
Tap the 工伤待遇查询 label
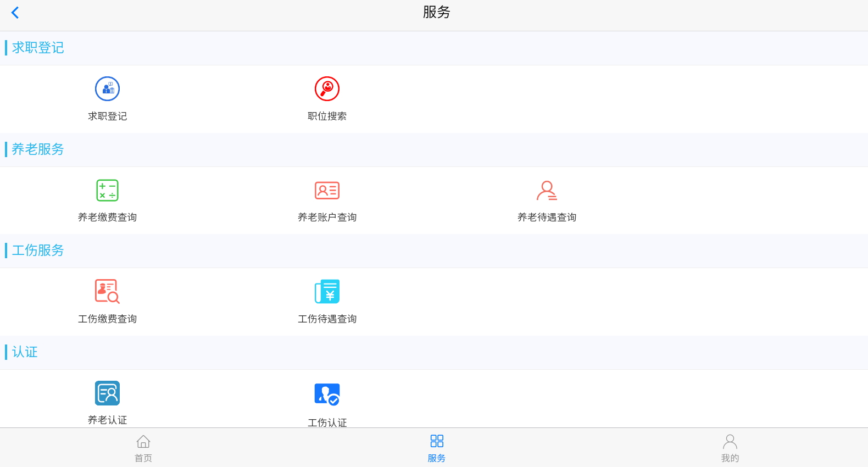327,319
